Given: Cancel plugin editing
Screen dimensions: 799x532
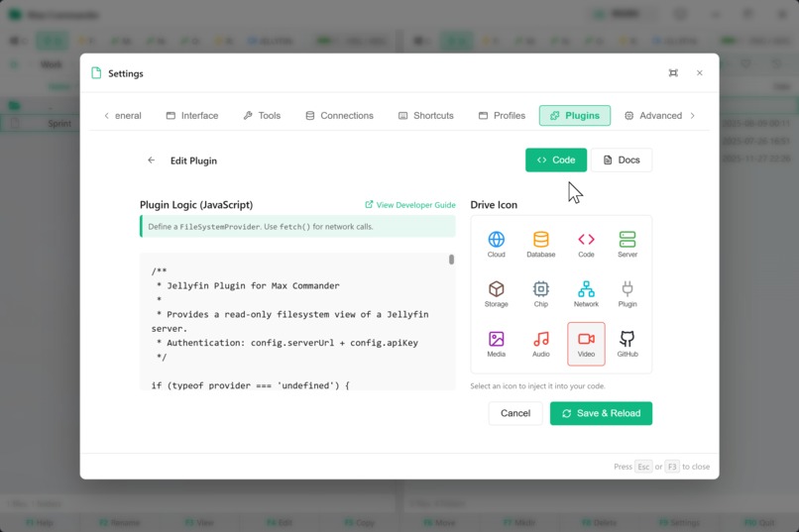Looking at the screenshot, I should point(515,413).
